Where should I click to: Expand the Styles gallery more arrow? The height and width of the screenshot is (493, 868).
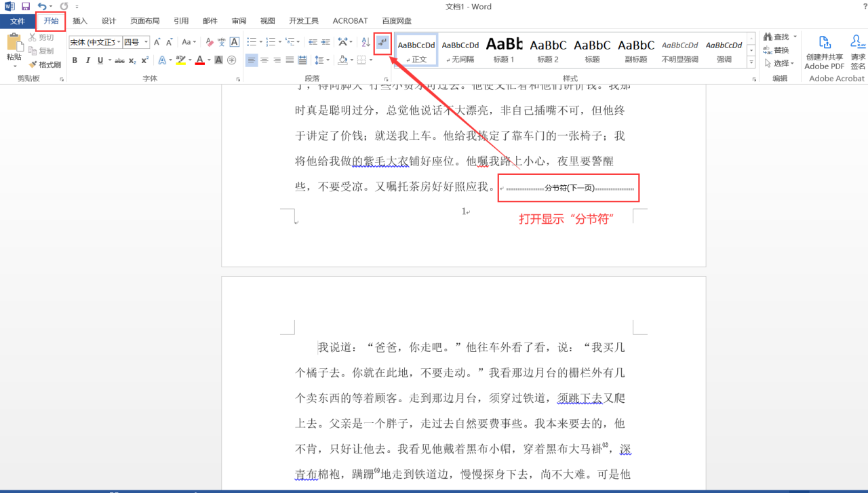(751, 63)
